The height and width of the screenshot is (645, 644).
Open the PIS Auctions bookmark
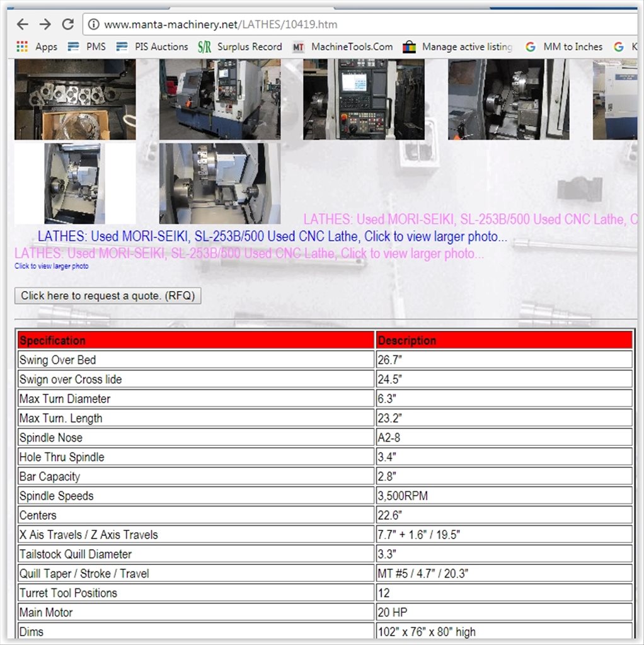tap(152, 47)
